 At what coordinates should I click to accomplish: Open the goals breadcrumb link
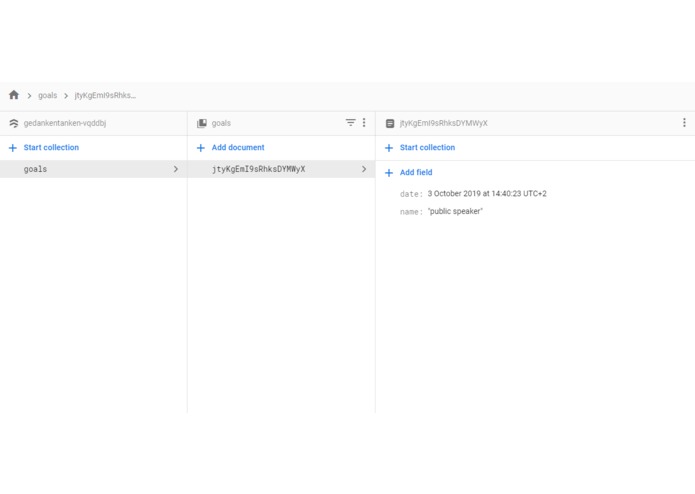(x=47, y=95)
